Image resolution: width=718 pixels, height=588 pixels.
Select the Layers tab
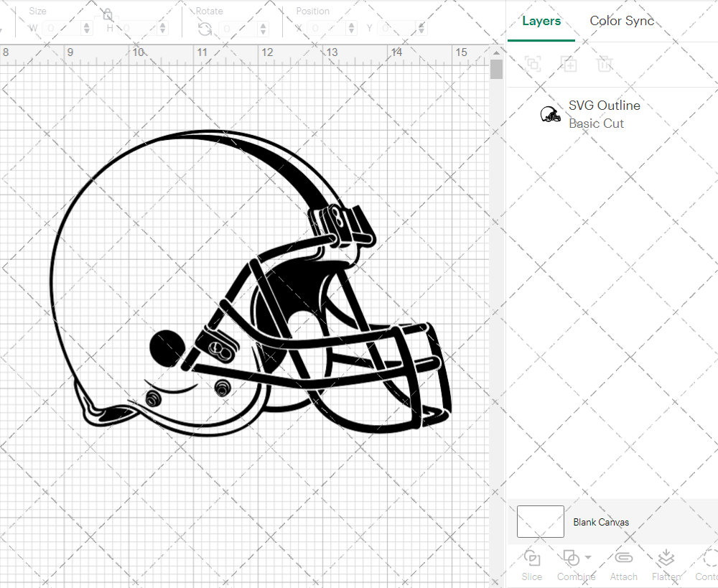[541, 21]
